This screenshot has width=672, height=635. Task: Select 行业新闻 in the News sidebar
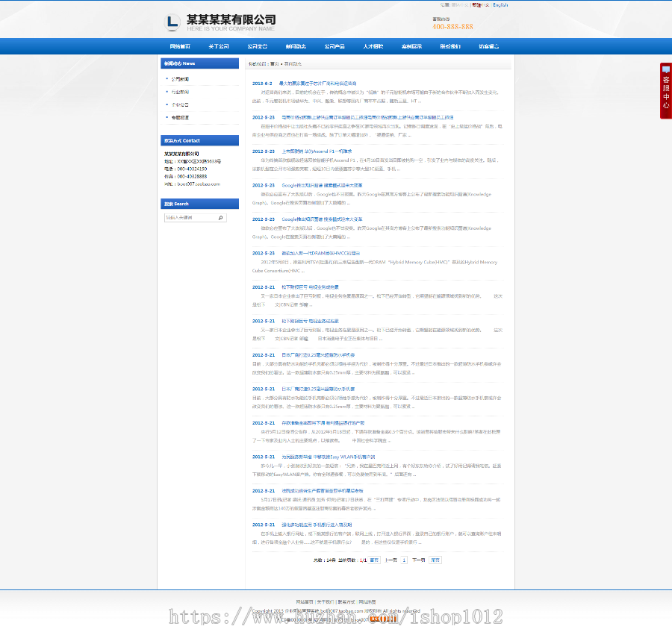pos(180,92)
